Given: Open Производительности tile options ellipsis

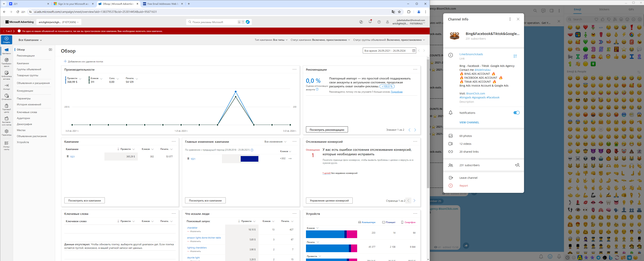Looking at the screenshot, I should 295,69.
